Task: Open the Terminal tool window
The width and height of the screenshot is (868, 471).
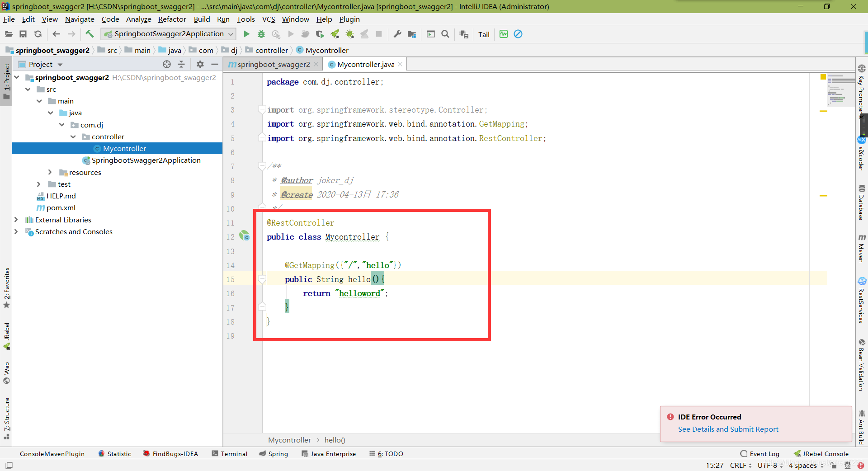Action: (230, 454)
